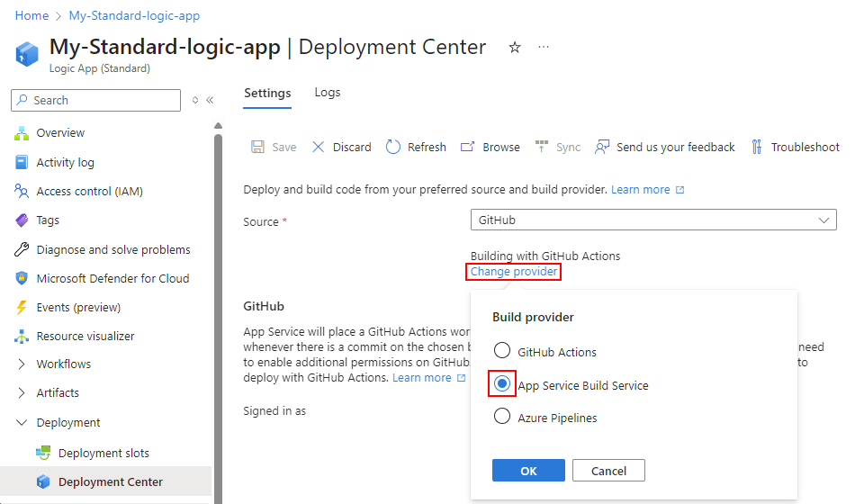Open Microsoft Defender for Cloud

112,278
